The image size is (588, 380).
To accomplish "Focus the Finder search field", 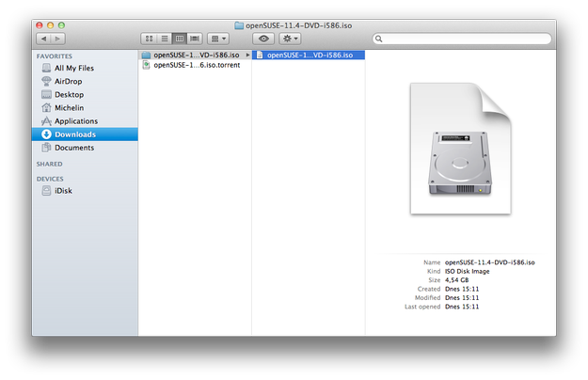I will click(x=462, y=39).
